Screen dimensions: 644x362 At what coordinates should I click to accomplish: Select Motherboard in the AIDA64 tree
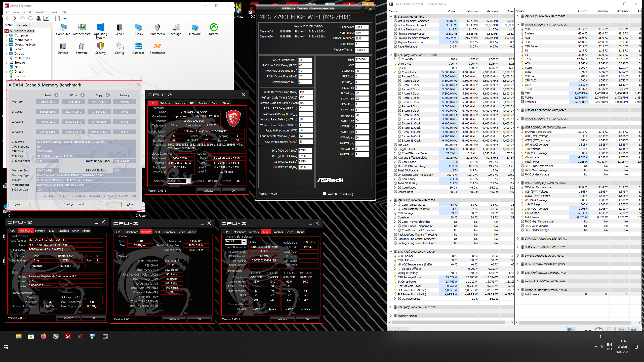[x=23, y=40]
